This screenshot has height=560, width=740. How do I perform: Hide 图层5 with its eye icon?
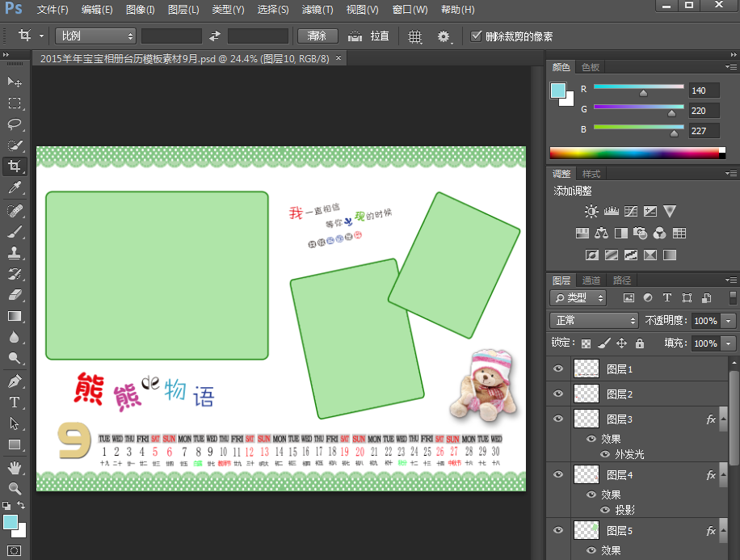click(x=558, y=530)
